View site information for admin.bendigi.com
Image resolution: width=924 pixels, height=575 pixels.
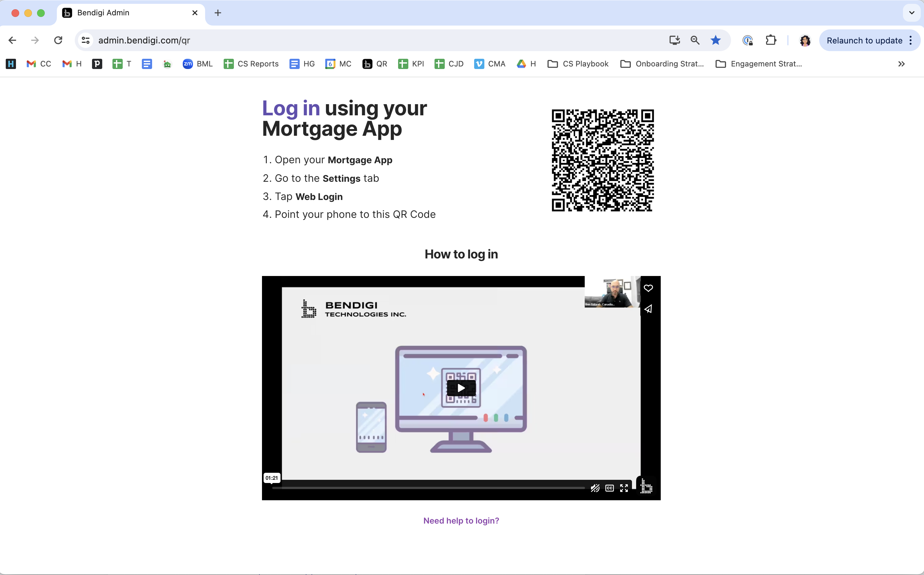click(86, 40)
